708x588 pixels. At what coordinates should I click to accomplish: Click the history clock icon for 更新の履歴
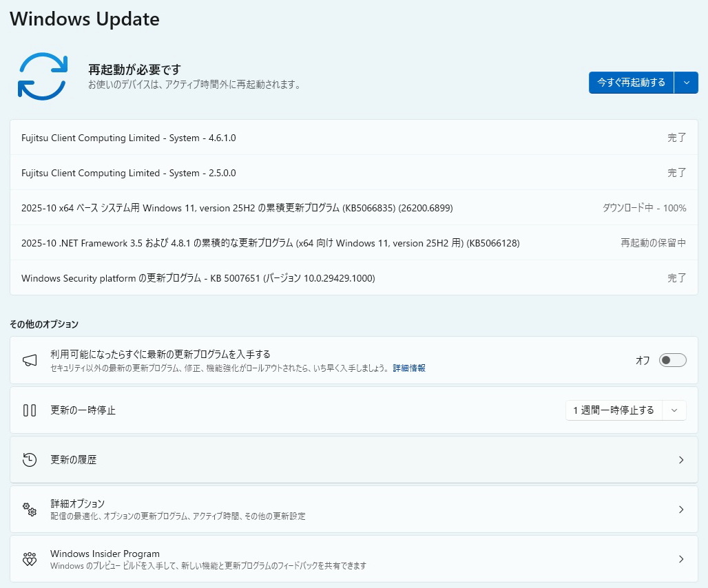(x=30, y=460)
